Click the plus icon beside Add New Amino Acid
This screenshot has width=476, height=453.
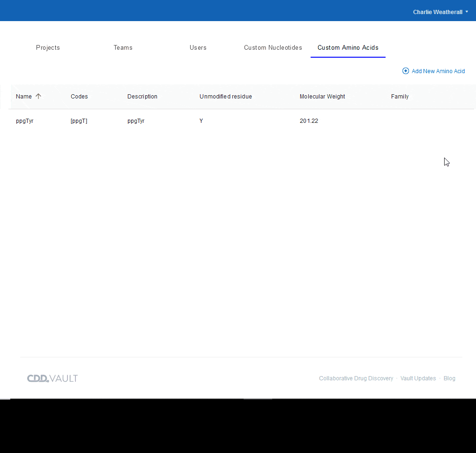tap(405, 71)
